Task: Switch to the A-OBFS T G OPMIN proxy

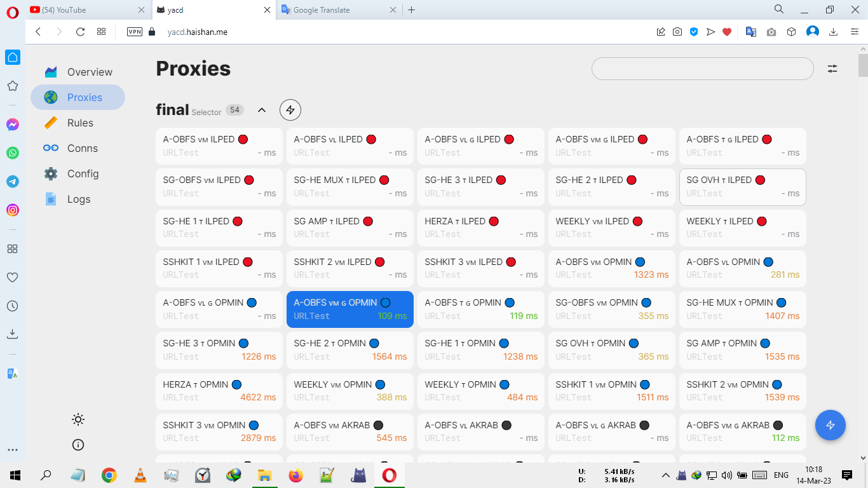Action: point(480,309)
